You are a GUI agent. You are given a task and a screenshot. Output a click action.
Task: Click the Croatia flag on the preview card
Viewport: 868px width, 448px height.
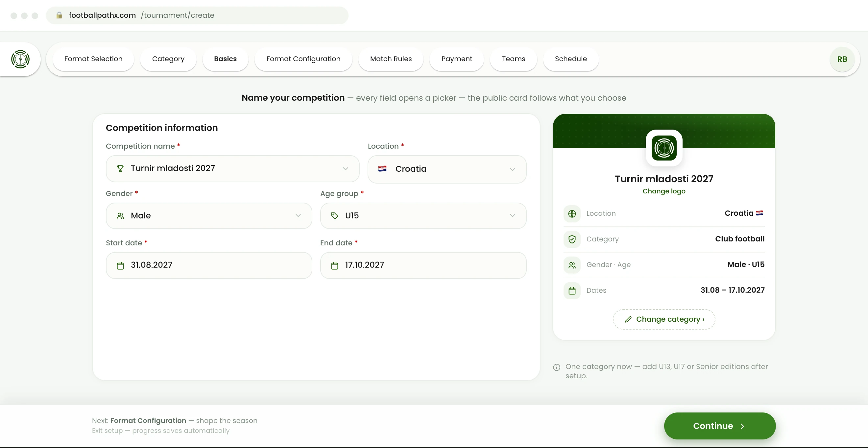coord(759,213)
